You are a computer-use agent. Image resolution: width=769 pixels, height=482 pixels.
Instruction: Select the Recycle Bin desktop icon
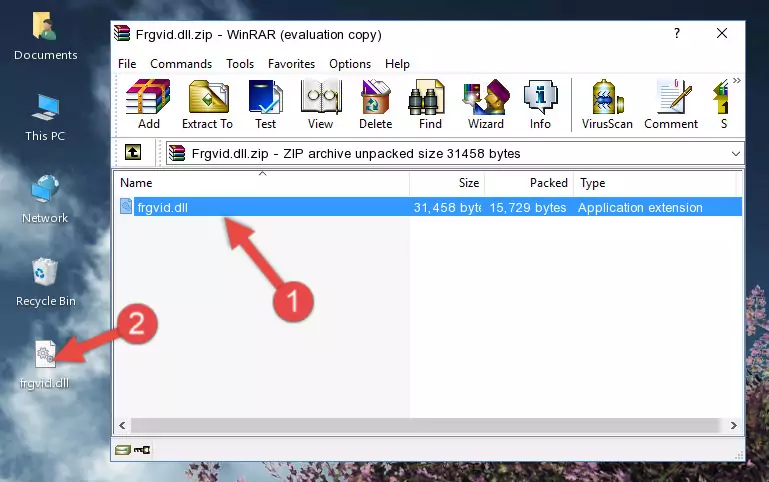click(x=46, y=282)
